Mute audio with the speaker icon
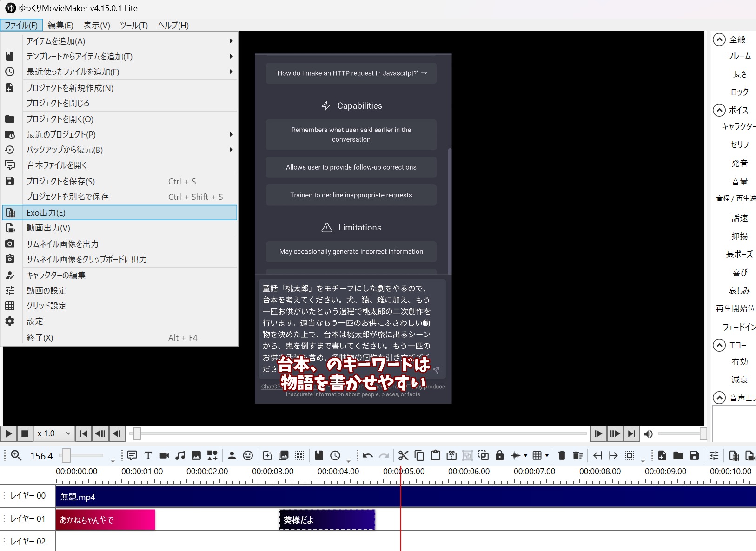 coord(649,433)
